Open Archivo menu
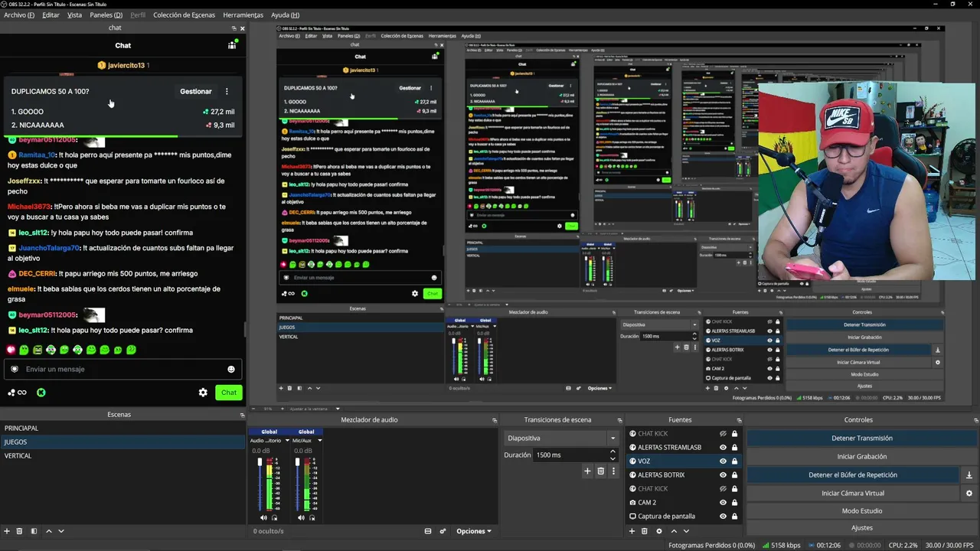Screen dimensions: 980x551 tap(19, 15)
